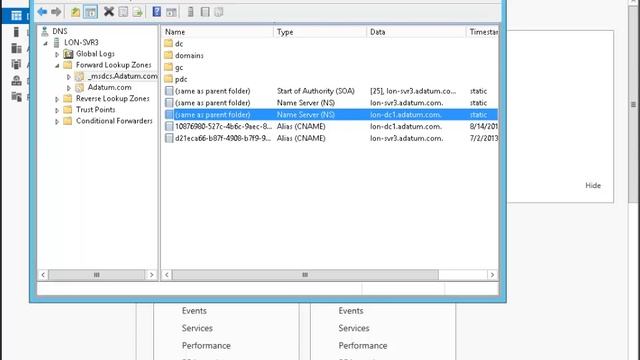
Task: Open the pdc folder in record list
Action: tap(181, 79)
